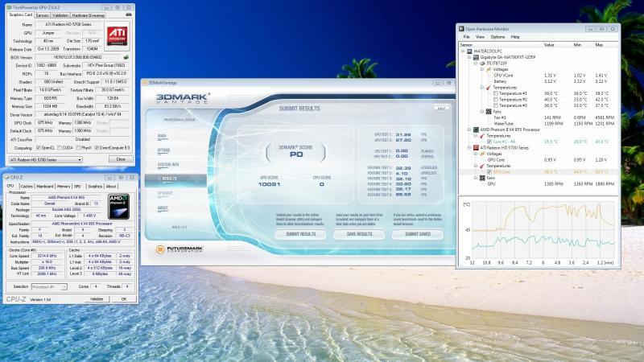Toggle the DirectCompute 5.0 checkbox
This screenshot has width=644, height=362.
pos(97,148)
